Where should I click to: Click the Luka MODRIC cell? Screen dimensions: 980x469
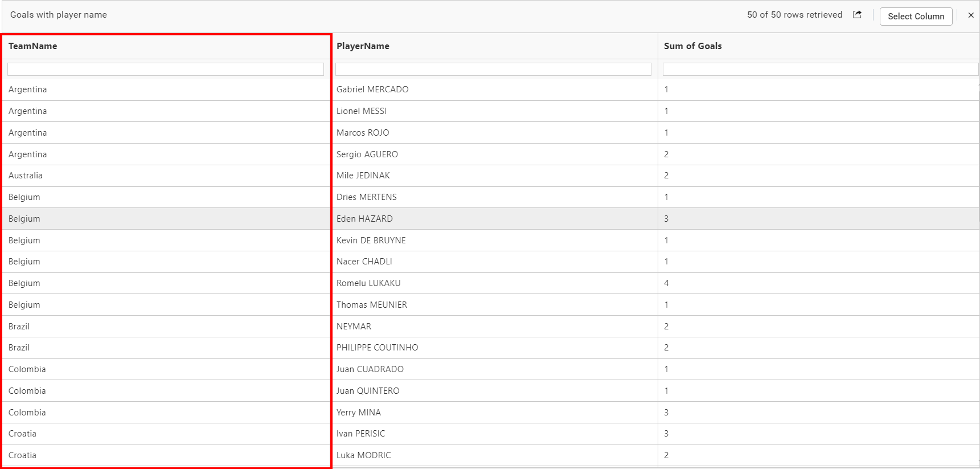click(x=363, y=455)
